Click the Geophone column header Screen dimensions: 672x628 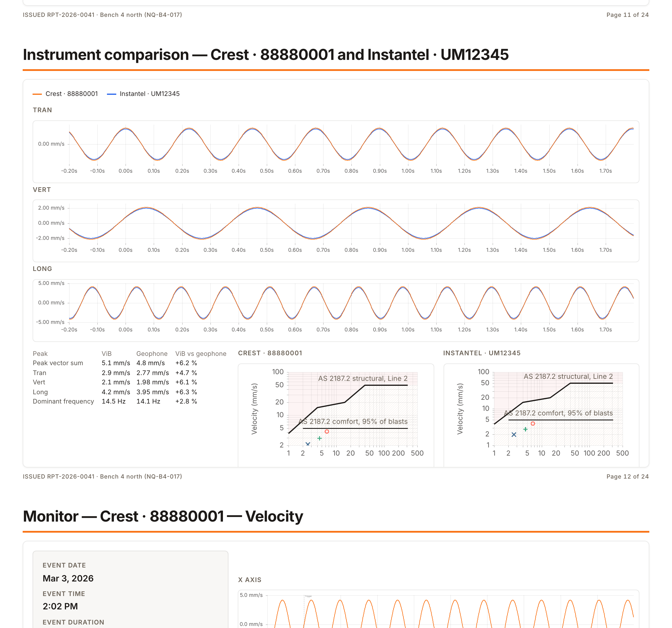coord(152,354)
